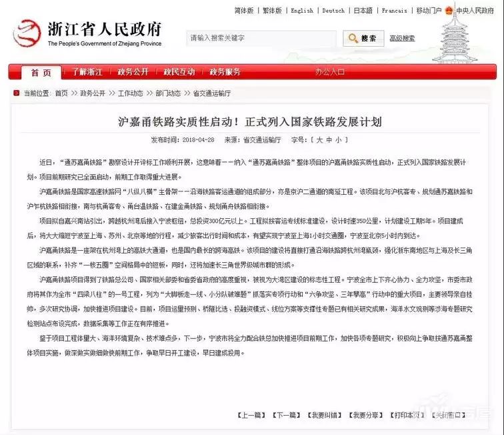This screenshot has height=435, width=504.
Task: Click the 关闭窗口 close window link
Action: point(449,415)
